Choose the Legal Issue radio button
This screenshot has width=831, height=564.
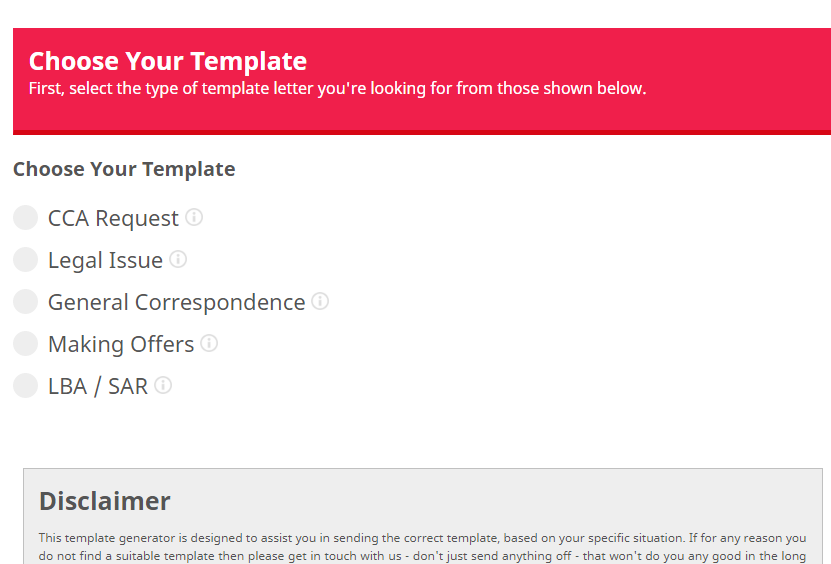tap(25, 260)
